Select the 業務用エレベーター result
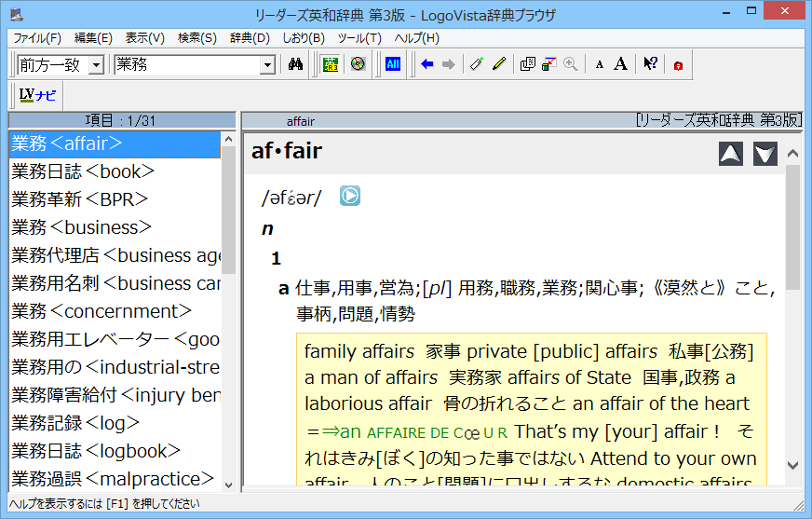812x519 pixels. click(115, 339)
